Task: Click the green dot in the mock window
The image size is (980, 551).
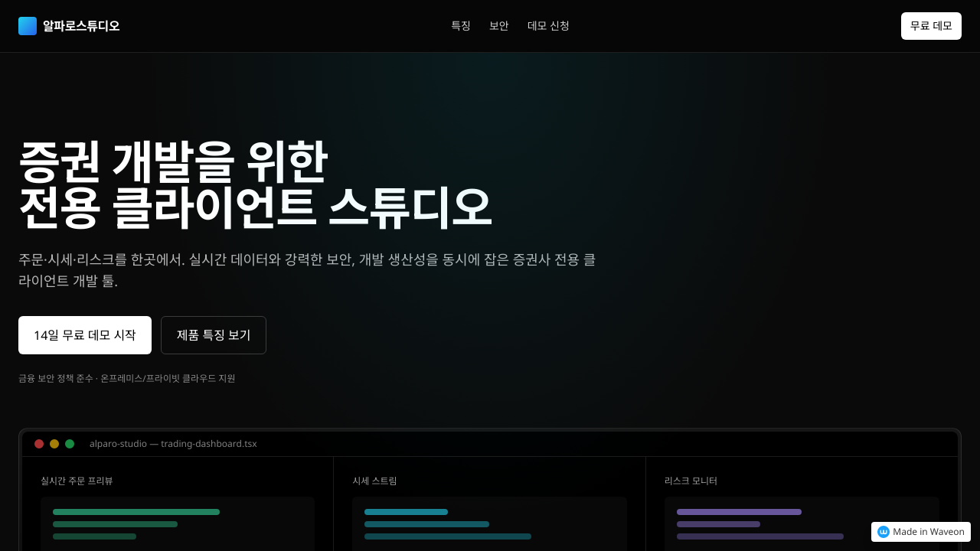Action: pyautogui.click(x=70, y=444)
